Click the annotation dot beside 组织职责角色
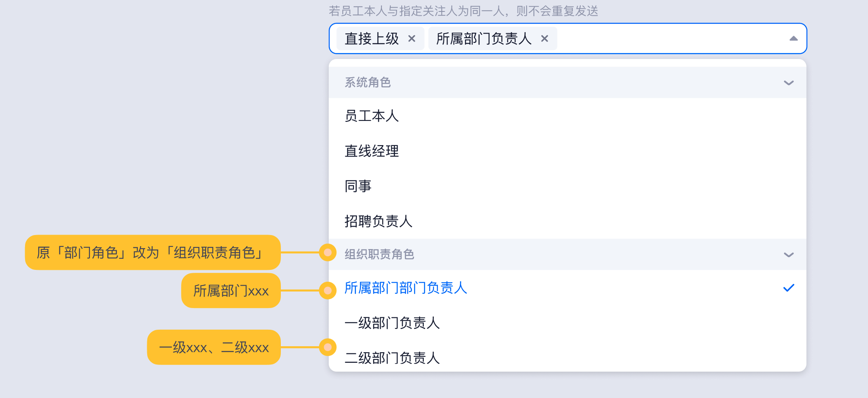 point(328,253)
